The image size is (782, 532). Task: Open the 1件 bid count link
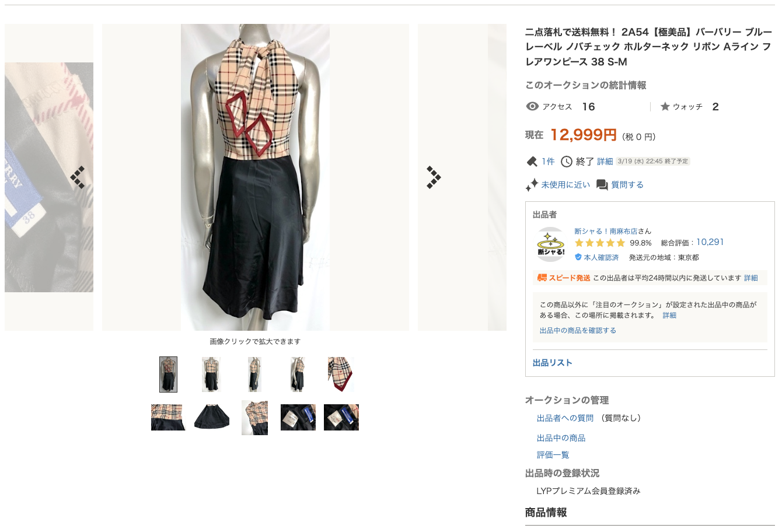(548, 162)
